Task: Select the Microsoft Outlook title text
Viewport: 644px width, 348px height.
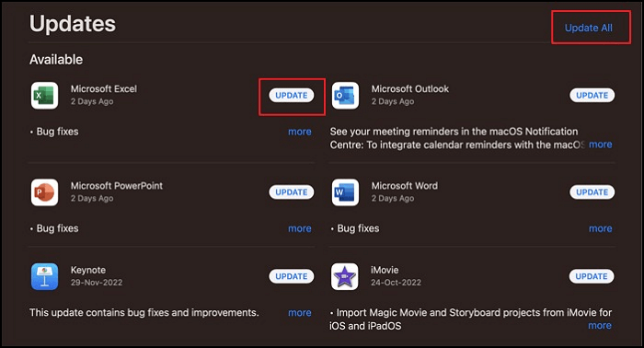Action: point(410,88)
